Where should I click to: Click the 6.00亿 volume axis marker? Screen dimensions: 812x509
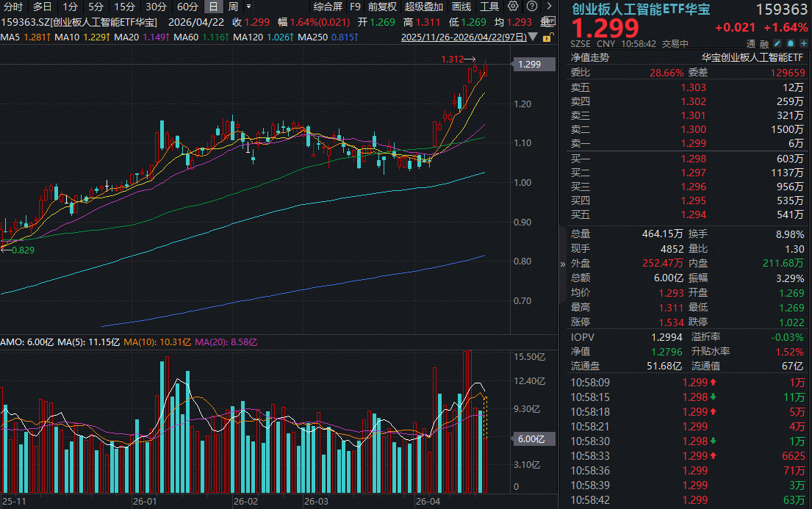pyautogui.click(x=530, y=439)
